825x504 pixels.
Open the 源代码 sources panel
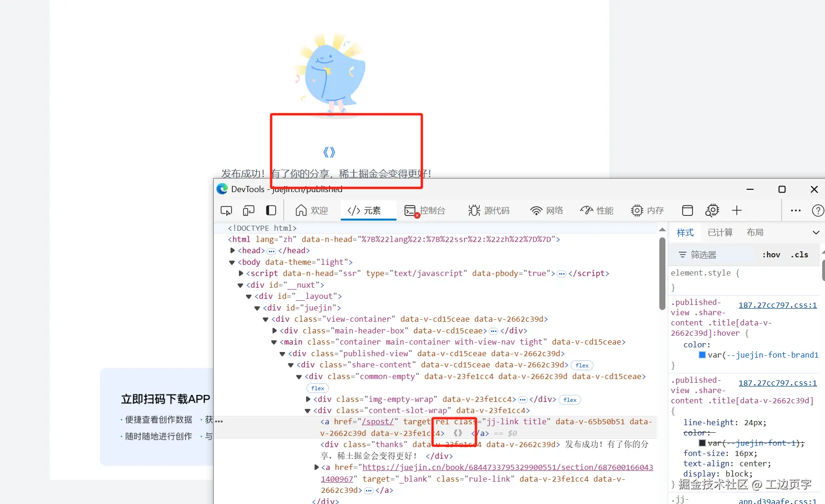489,211
